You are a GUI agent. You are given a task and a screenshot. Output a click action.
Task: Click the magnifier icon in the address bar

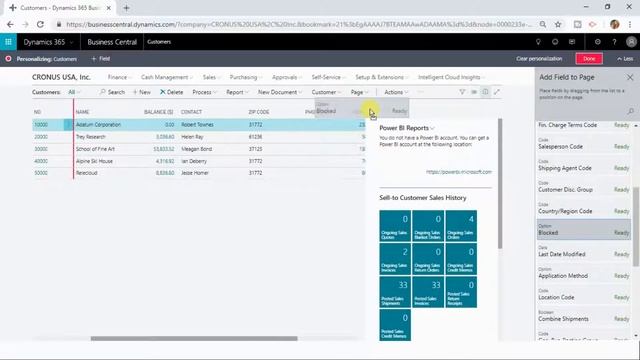point(542,24)
